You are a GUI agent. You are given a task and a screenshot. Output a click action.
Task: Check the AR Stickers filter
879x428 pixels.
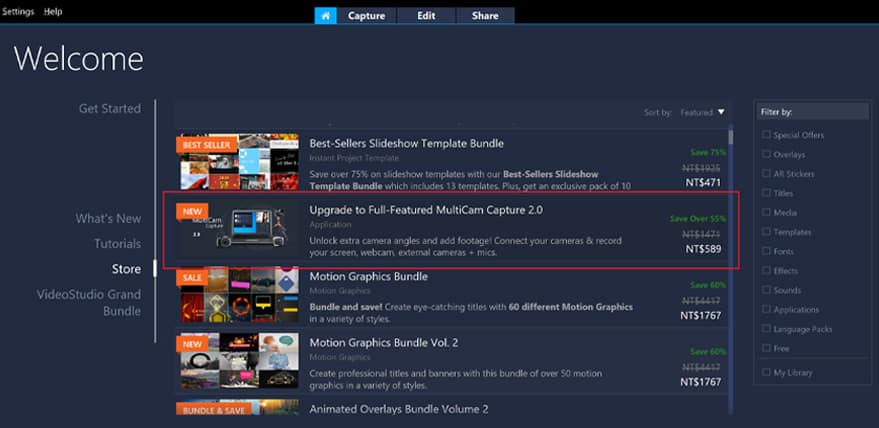766,173
